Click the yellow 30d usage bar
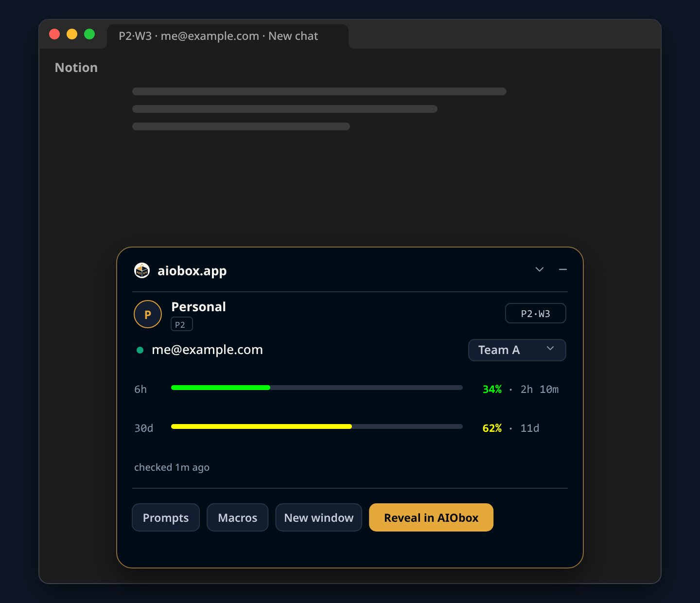This screenshot has width=700, height=603. [x=262, y=426]
